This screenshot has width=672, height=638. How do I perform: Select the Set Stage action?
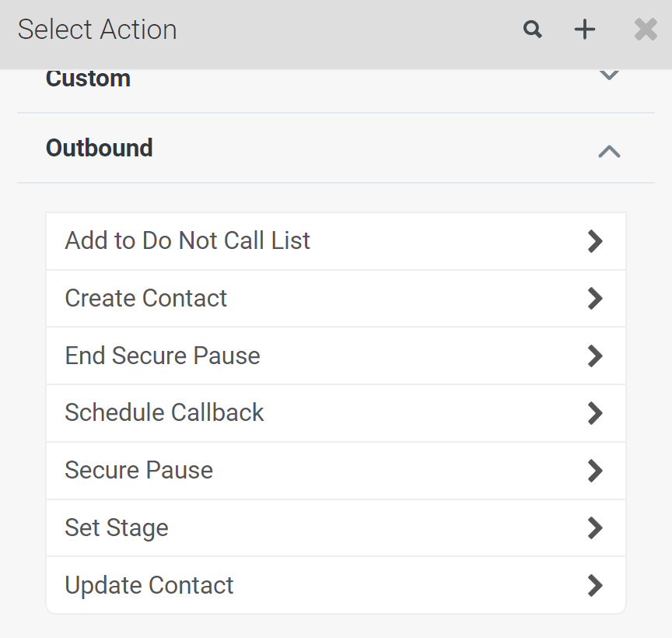click(x=117, y=528)
